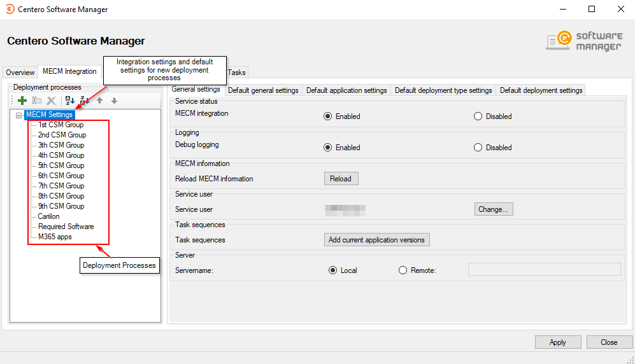The image size is (635, 364).
Task: Select the 6th CSM Group process
Action: click(x=61, y=176)
